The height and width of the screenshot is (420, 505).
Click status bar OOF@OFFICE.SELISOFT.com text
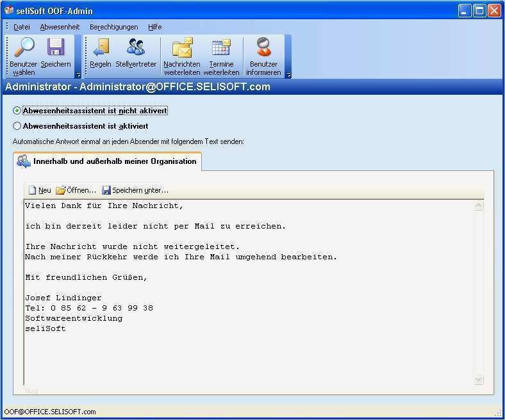click(50, 412)
